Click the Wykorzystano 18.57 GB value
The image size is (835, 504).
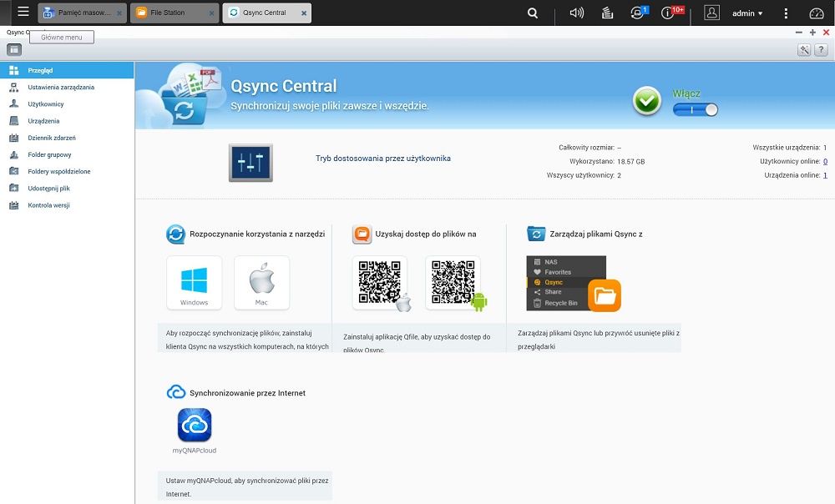point(631,161)
